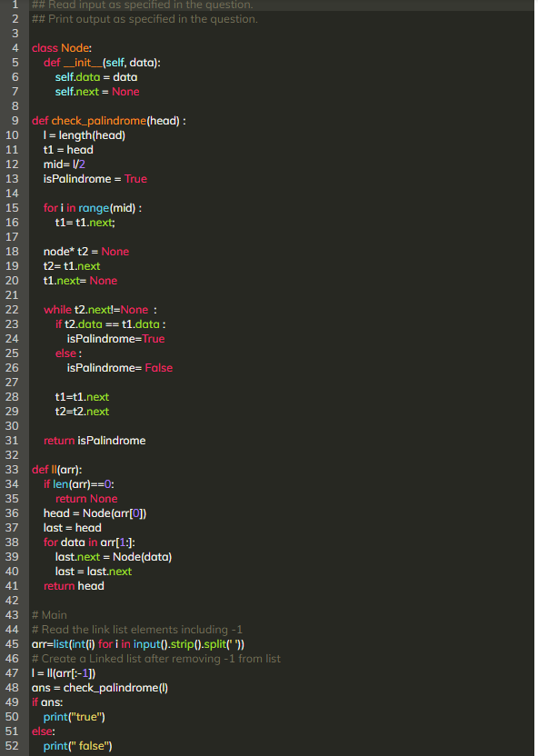
Task: Click 'def ll(arr):' definition
Action: 57,470
